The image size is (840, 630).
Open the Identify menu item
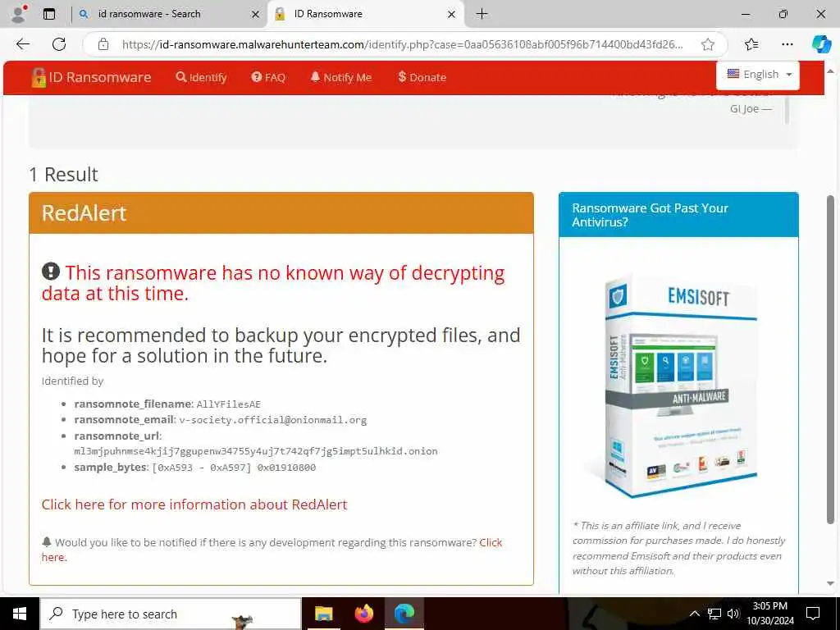coord(202,78)
